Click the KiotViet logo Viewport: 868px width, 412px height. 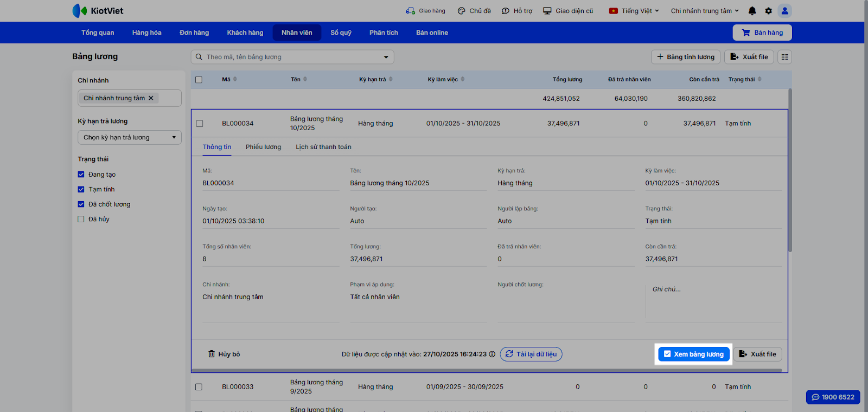(x=98, y=11)
